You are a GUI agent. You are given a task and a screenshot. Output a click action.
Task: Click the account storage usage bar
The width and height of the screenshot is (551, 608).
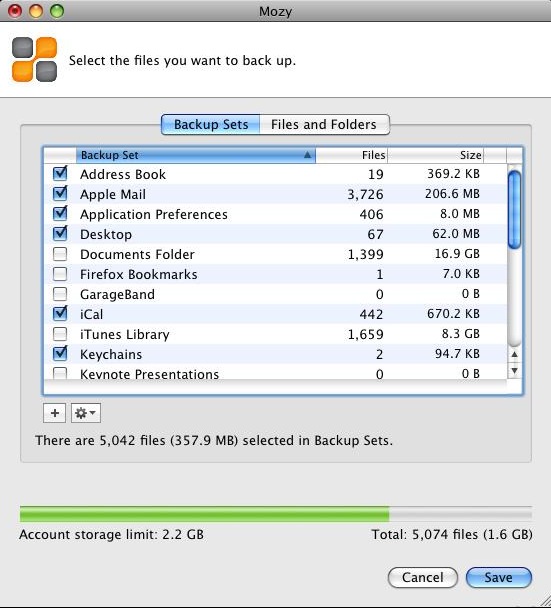click(276, 514)
